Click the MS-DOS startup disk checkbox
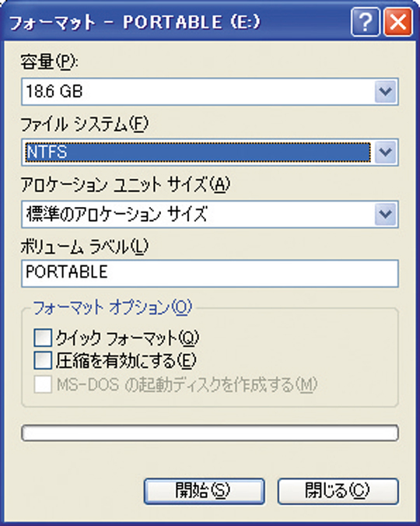Viewport: 420px width, 526px height. coord(43,384)
